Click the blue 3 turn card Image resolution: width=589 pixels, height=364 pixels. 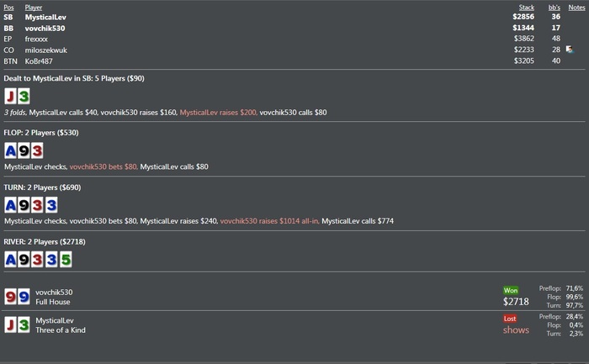51,205
